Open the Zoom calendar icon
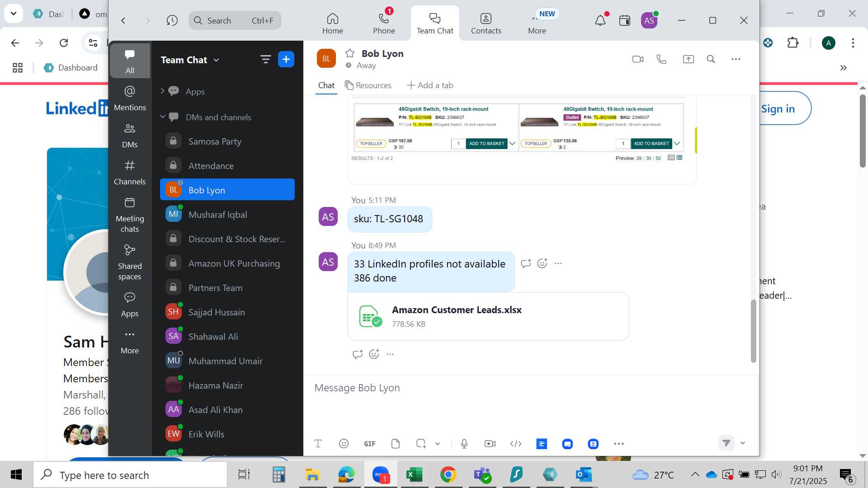This screenshot has width=868, height=488. pyautogui.click(x=624, y=20)
